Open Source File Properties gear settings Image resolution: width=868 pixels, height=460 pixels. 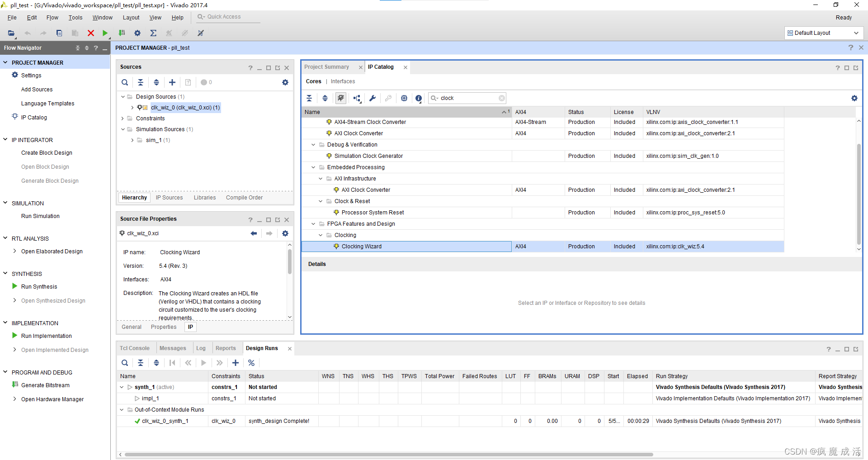coord(285,233)
